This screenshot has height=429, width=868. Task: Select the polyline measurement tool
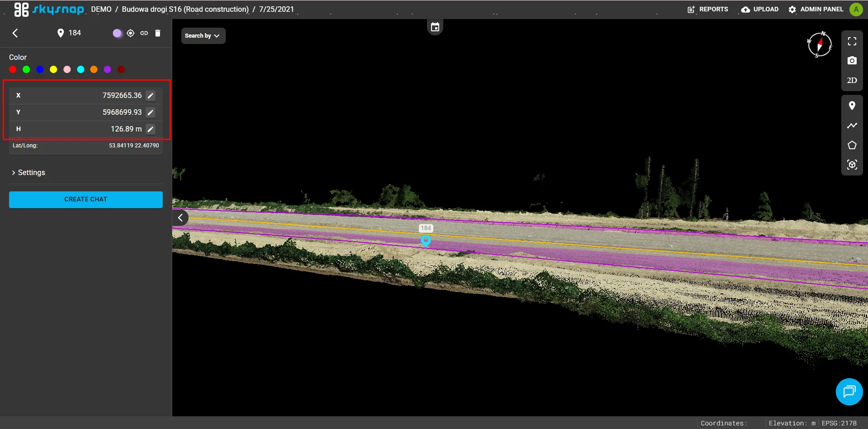click(x=852, y=126)
